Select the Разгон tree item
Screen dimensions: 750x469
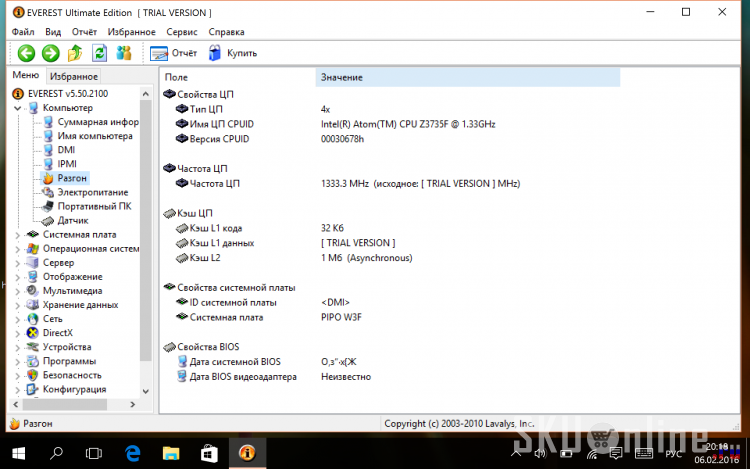pos(72,178)
